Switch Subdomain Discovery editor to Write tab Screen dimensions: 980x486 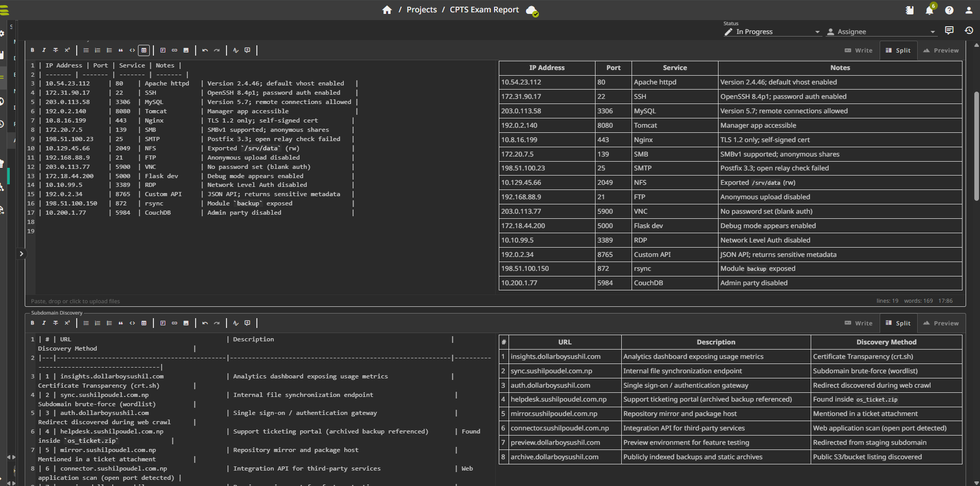point(859,323)
